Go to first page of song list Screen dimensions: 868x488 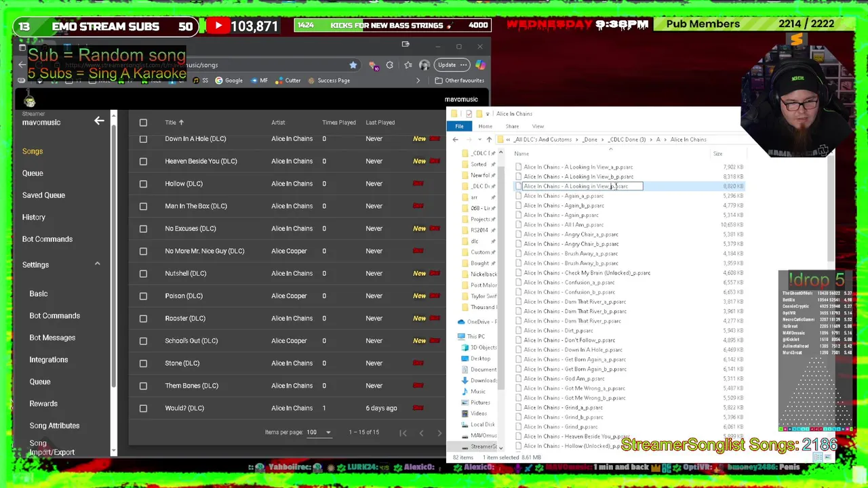click(403, 432)
